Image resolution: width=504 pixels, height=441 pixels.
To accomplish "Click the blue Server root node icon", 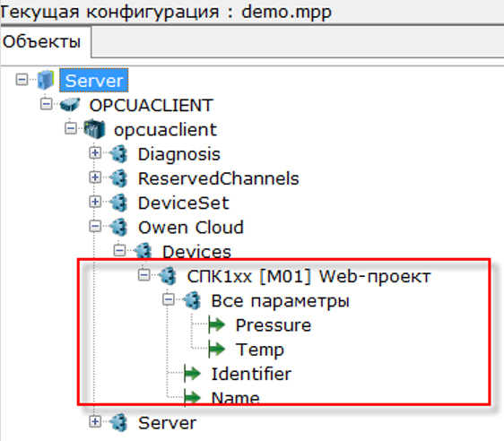I will click(46, 80).
